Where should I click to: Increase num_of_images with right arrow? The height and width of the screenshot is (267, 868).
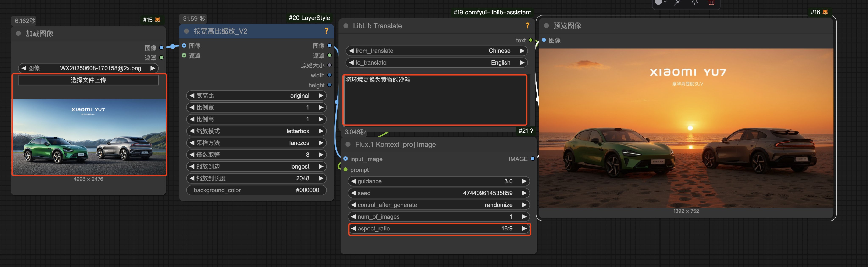click(x=524, y=217)
